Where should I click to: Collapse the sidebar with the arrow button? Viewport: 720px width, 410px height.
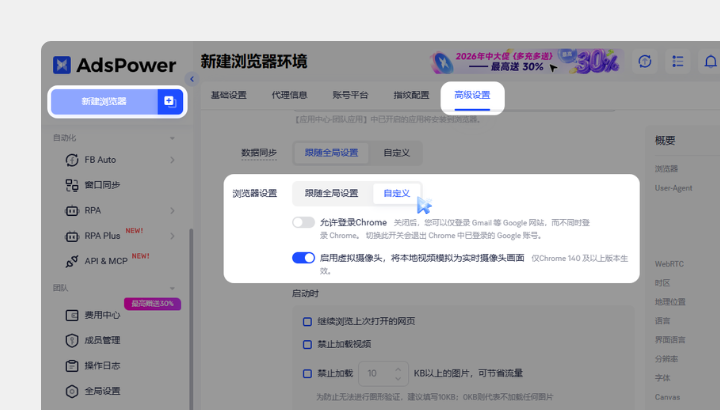coord(192,79)
